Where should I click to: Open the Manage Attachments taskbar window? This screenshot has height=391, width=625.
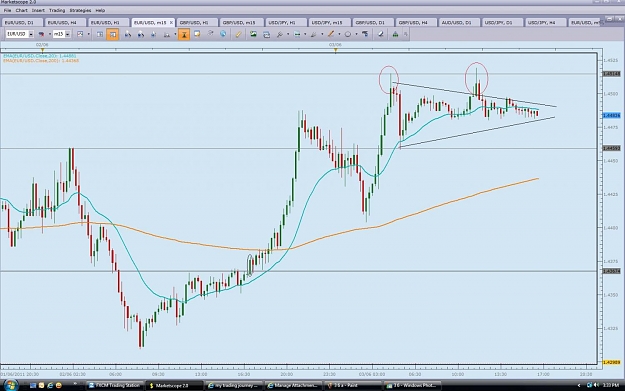(293, 385)
